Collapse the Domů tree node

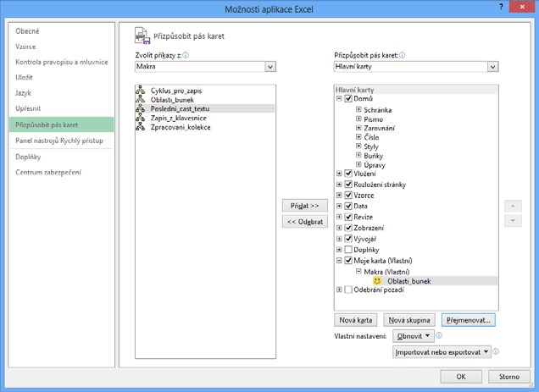339,98
